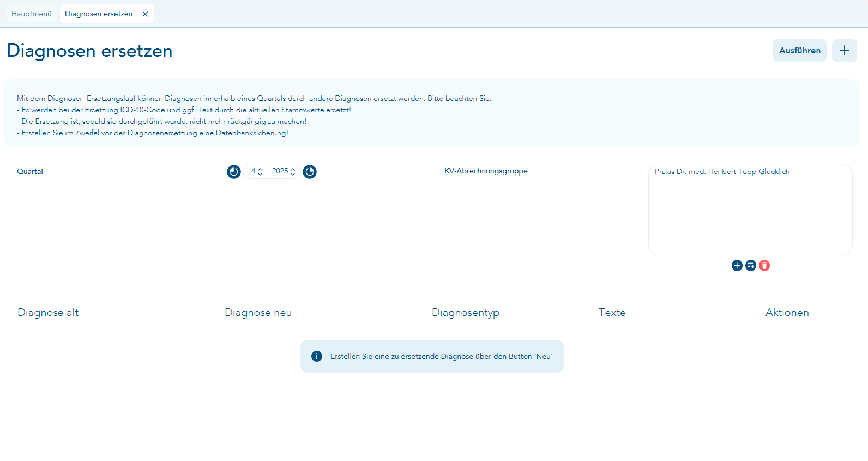Switch to the Hauptmenü tab
This screenshot has width=868, height=461.
[32, 14]
